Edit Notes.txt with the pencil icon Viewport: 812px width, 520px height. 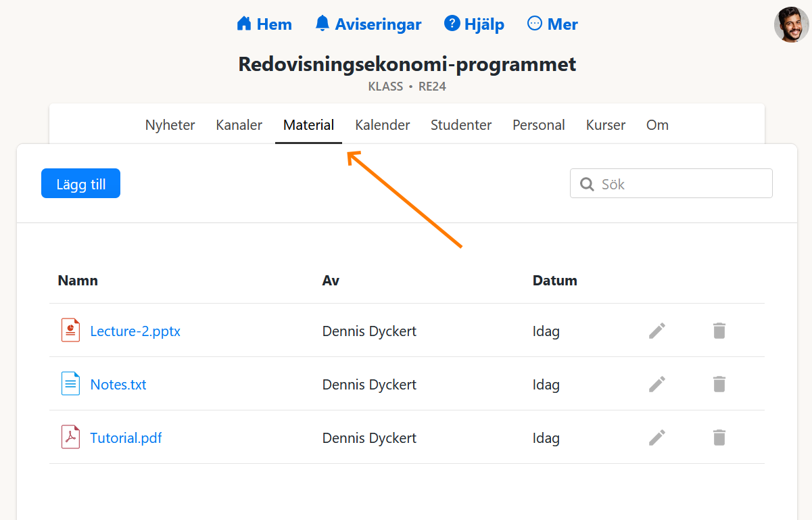tap(657, 384)
